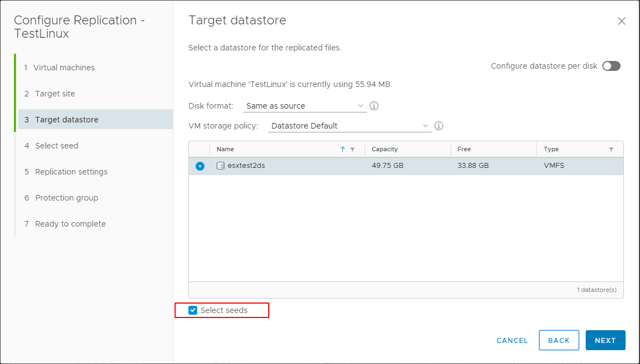Click the info icon beside VM storage policy
The image size is (640, 364).
pos(438,126)
